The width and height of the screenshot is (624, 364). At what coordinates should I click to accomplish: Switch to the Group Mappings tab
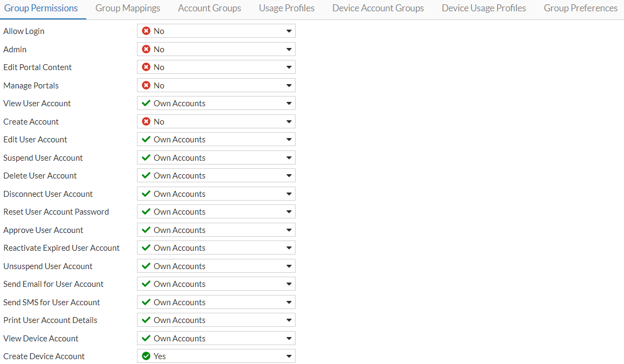pos(128,8)
